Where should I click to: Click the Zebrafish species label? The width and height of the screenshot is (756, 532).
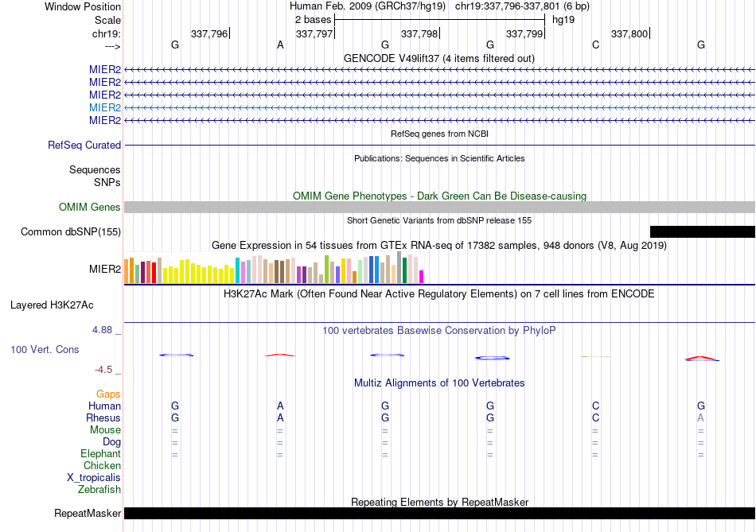pyautogui.click(x=99, y=490)
